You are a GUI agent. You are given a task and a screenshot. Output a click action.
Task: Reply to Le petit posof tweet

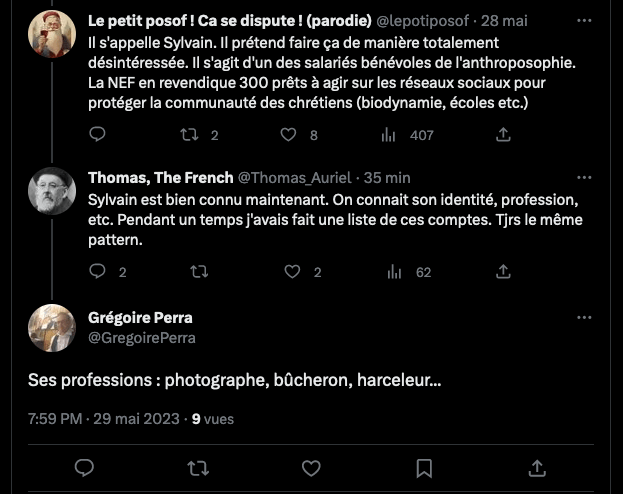click(x=98, y=134)
